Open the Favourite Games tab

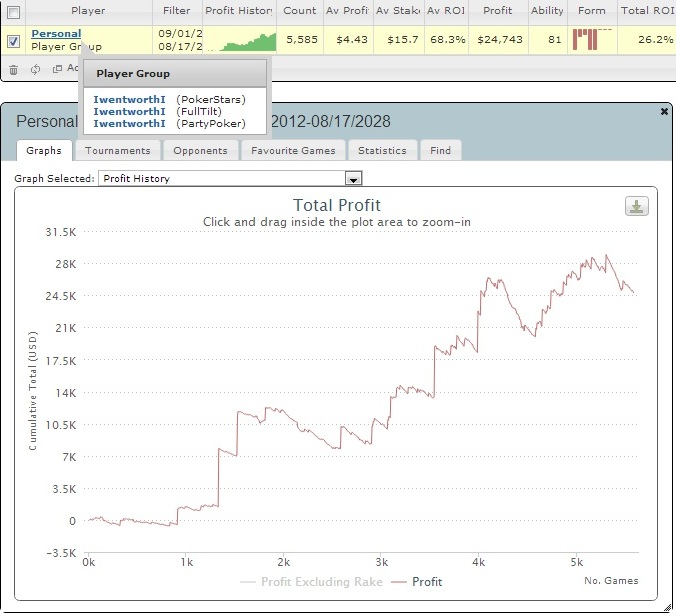point(293,150)
